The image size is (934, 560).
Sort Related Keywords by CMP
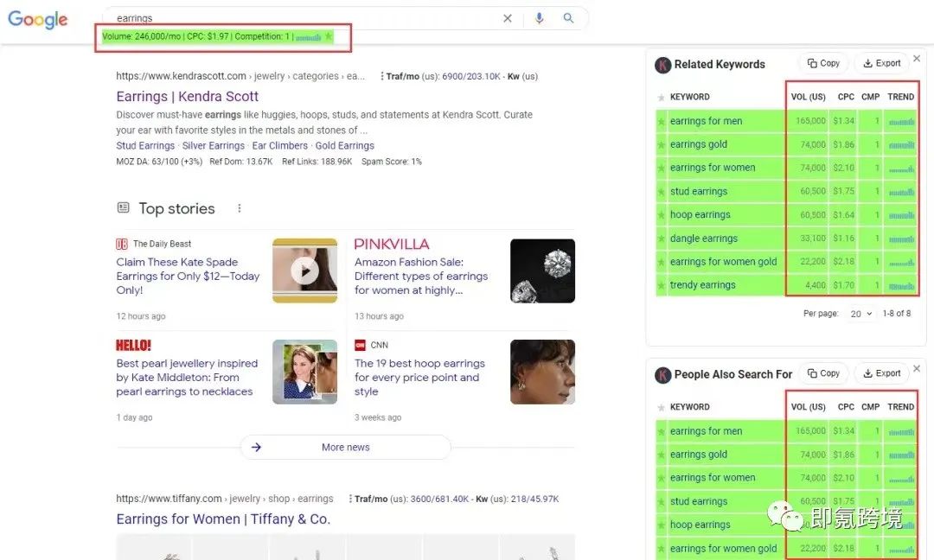(x=870, y=97)
